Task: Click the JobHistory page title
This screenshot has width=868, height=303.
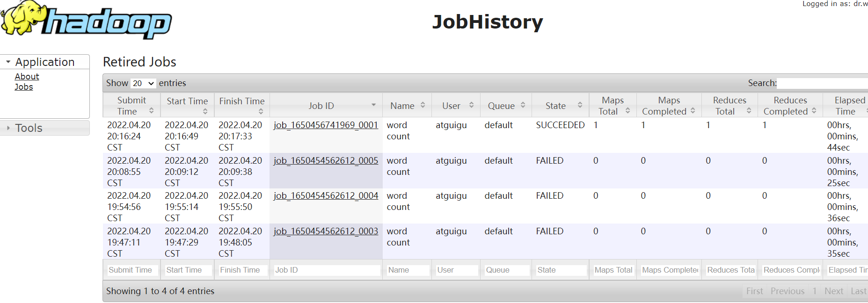Action: pyautogui.click(x=488, y=22)
